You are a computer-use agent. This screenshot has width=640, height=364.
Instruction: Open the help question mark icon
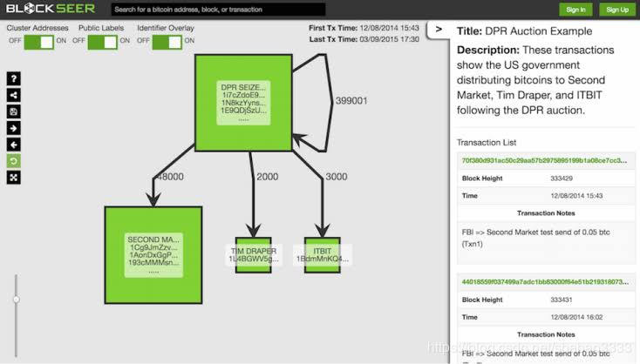13,78
